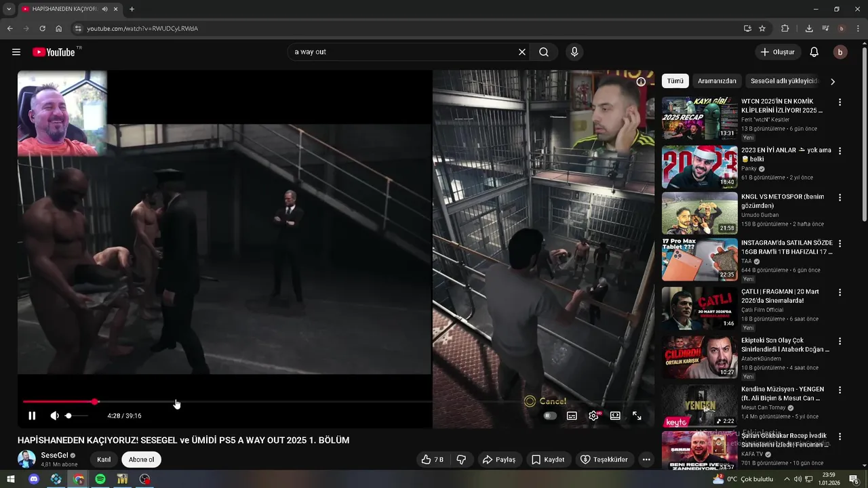The width and height of the screenshot is (868, 488).
Task: Mute tab via speaker on tab
Action: coord(105,9)
